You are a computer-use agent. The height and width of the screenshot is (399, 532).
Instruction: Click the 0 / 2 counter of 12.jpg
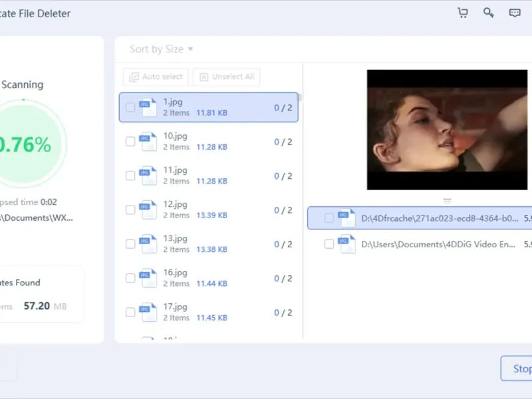click(x=283, y=210)
